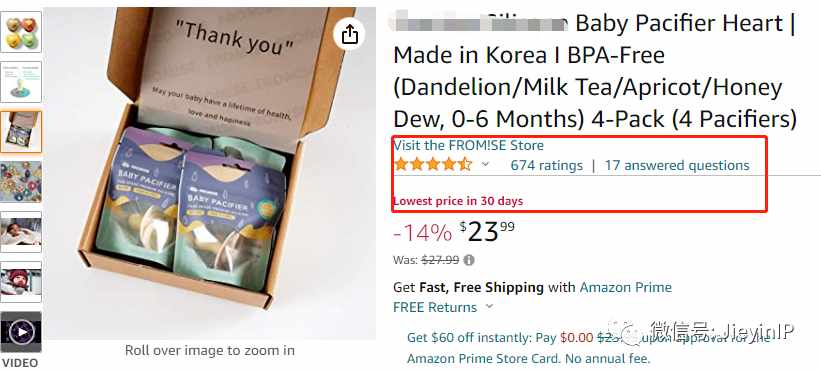
Task: Open the 674 ratings link
Action: click(547, 165)
